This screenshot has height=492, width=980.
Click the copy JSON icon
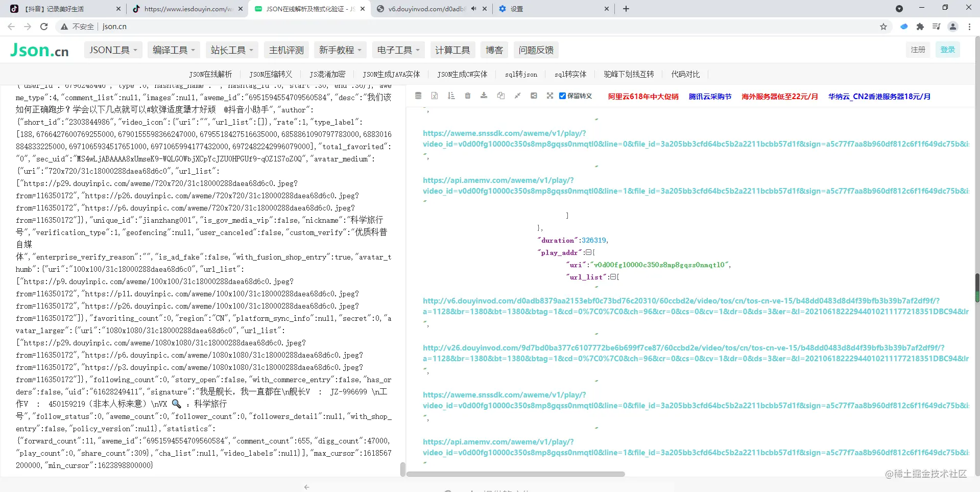[500, 96]
